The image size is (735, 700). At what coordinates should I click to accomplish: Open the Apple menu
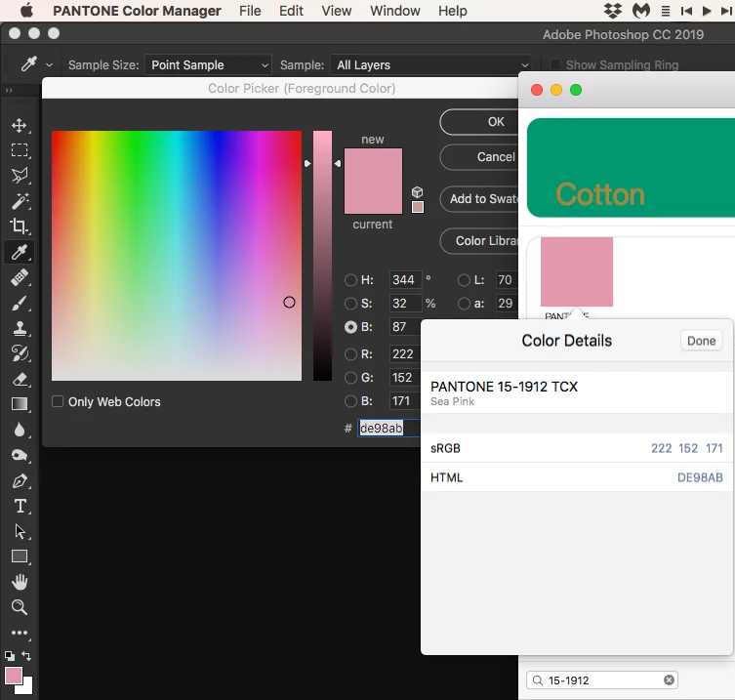(26, 11)
